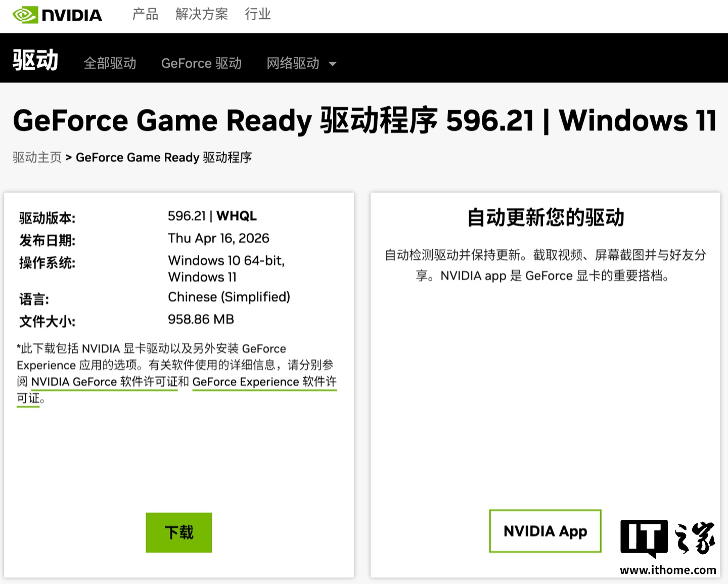Image resolution: width=728 pixels, height=584 pixels.
Task: Open the 解决方案 menu
Action: [x=201, y=14]
